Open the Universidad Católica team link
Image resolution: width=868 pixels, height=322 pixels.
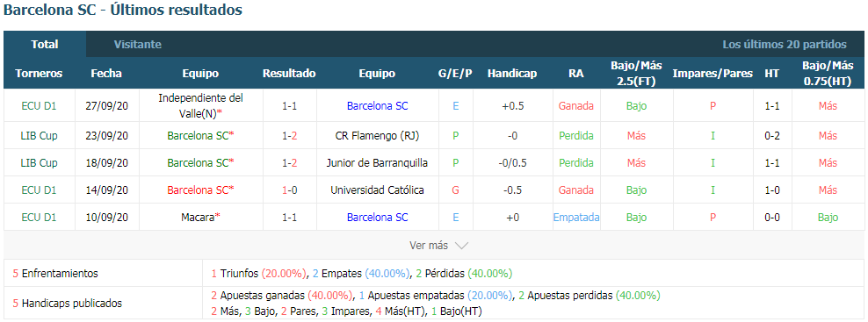point(377,190)
